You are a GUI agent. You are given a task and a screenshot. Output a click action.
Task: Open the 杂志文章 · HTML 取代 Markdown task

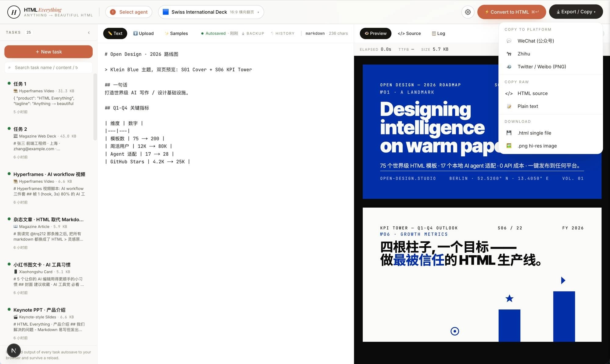click(48, 233)
